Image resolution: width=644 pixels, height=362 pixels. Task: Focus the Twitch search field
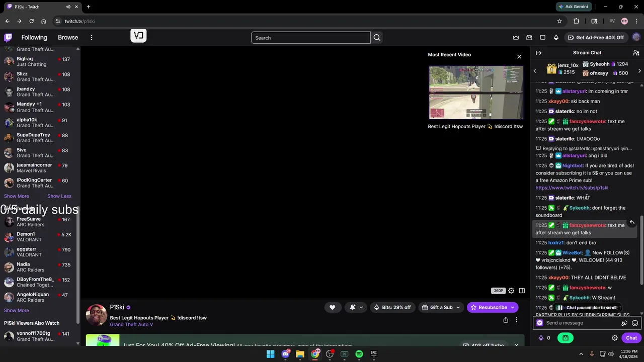311,38
